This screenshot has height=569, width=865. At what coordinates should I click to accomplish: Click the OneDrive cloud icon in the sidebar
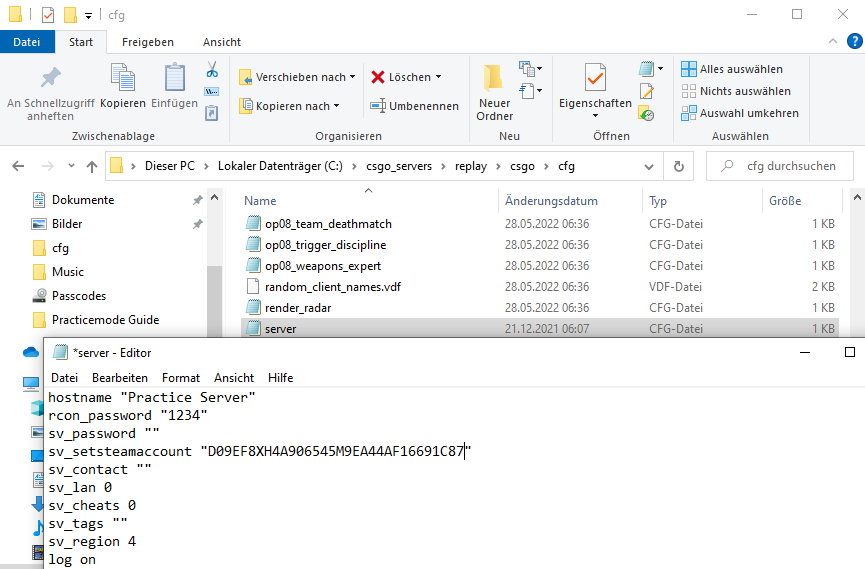(x=31, y=352)
